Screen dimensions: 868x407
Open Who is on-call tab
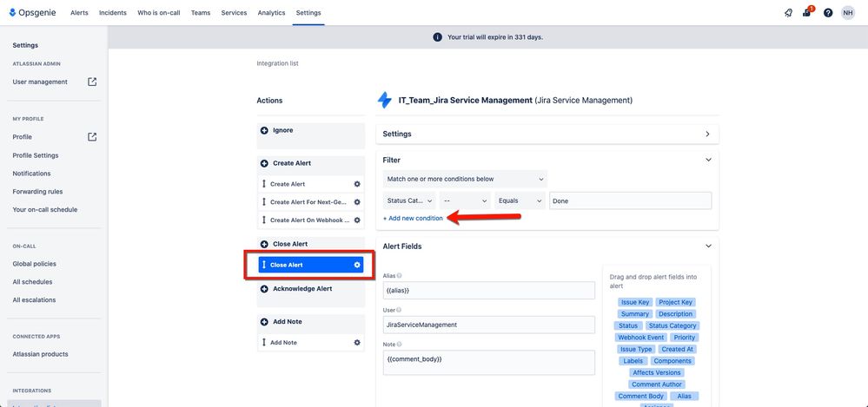[159, 13]
